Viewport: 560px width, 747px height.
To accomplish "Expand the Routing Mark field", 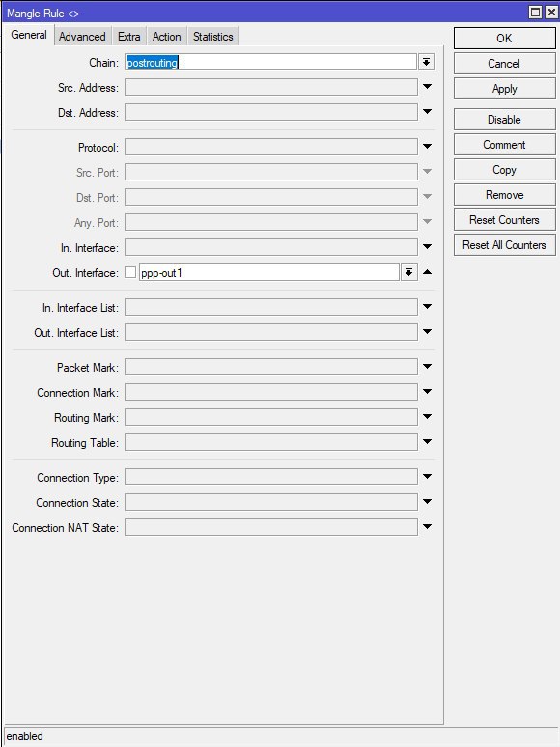I will tap(427, 416).
